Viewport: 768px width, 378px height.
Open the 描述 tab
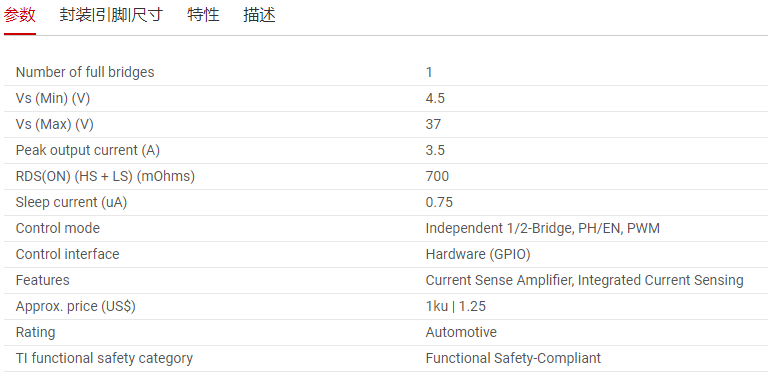coord(259,15)
